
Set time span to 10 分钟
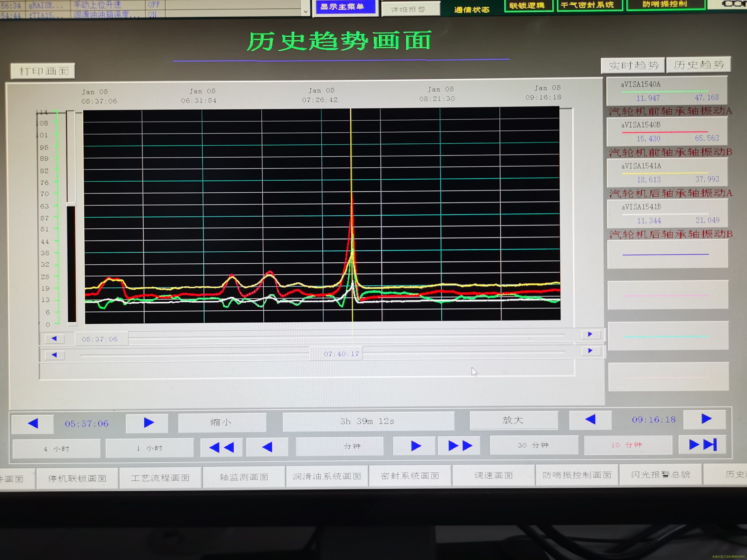click(628, 445)
